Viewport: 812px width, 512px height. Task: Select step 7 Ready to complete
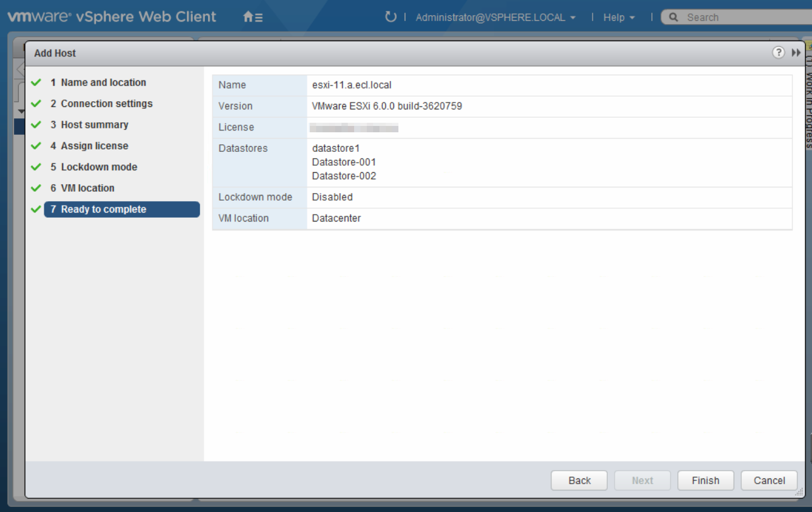(x=122, y=209)
